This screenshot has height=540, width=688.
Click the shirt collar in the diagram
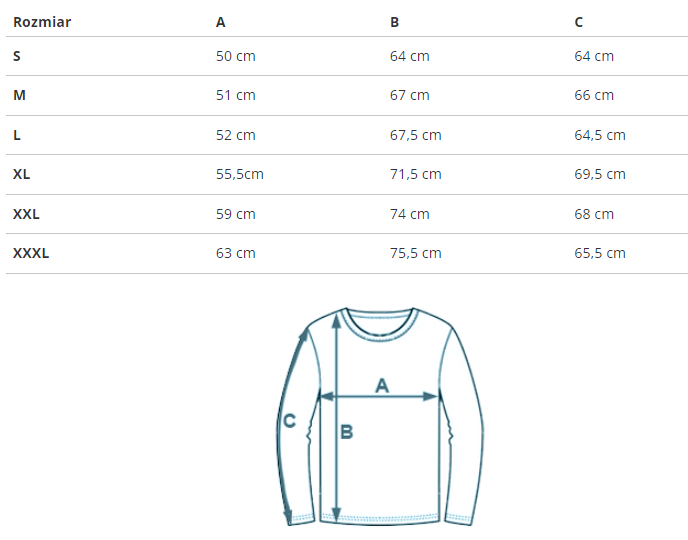click(x=380, y=325)
